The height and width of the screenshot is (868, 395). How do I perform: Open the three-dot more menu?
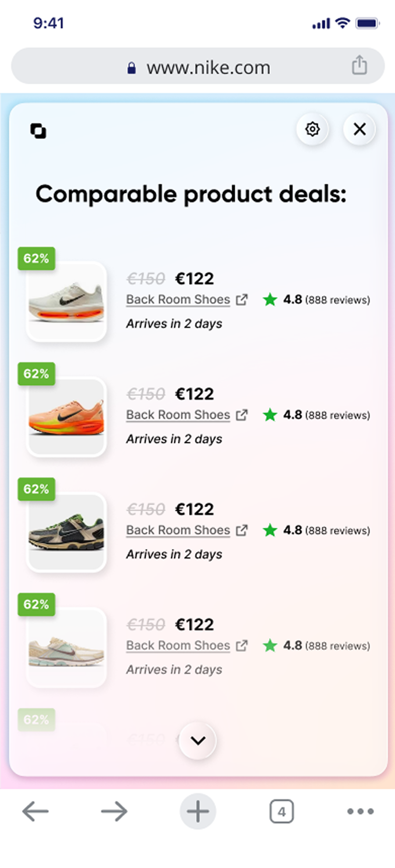click(360, 811)
